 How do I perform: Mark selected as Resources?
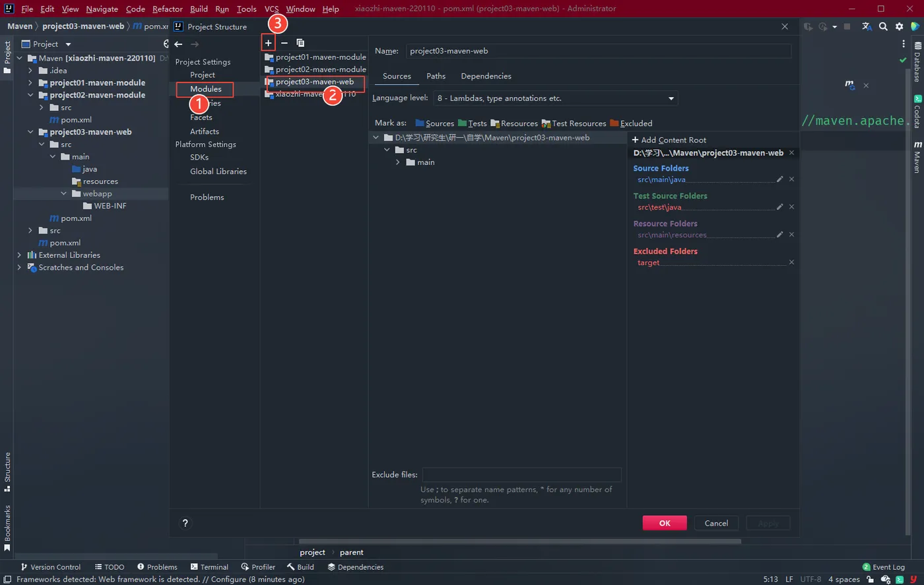click(514, 123)
